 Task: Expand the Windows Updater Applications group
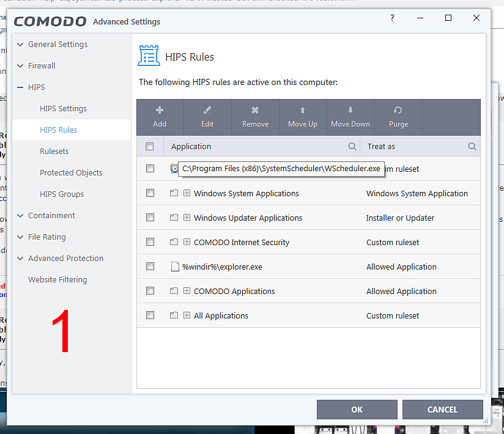coord(187,218)
